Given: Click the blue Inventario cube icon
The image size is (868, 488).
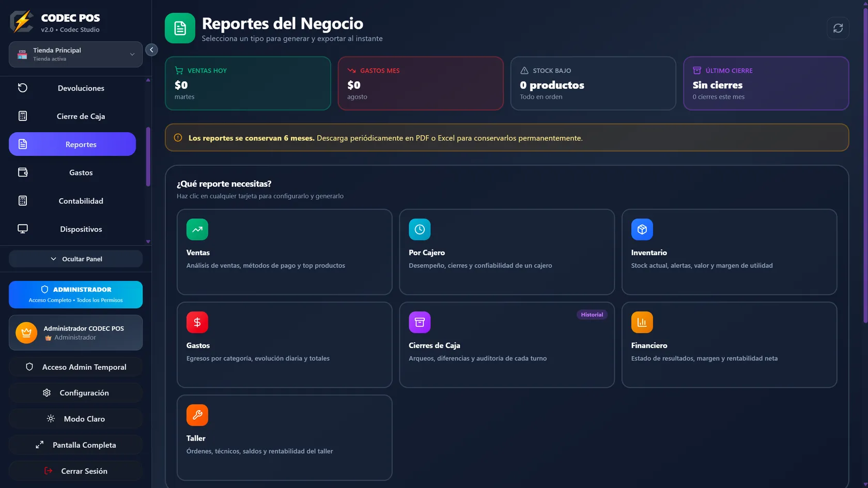Looking at the screenshot, I should coord(642,229).
